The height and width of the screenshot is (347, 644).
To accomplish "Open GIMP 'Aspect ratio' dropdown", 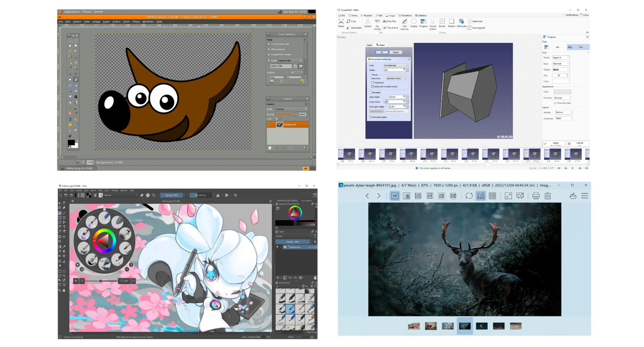I will tap(290, 60).
